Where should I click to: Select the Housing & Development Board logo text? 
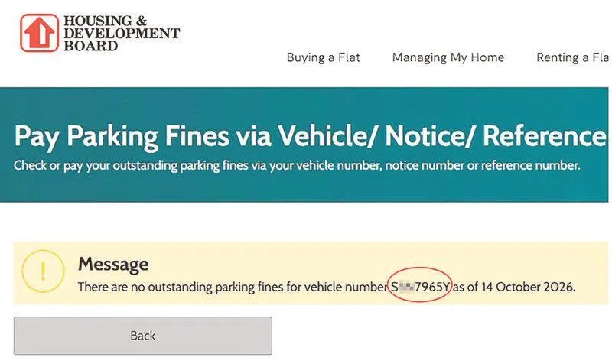coord(122,33)
